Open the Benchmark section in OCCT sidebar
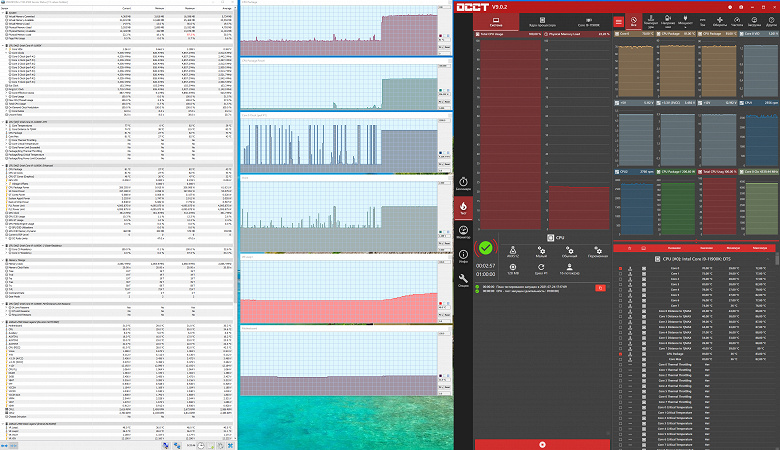Image resolution: width=780 pixels, height=450 pixels. pyautogui.click(x=463, y=183)
